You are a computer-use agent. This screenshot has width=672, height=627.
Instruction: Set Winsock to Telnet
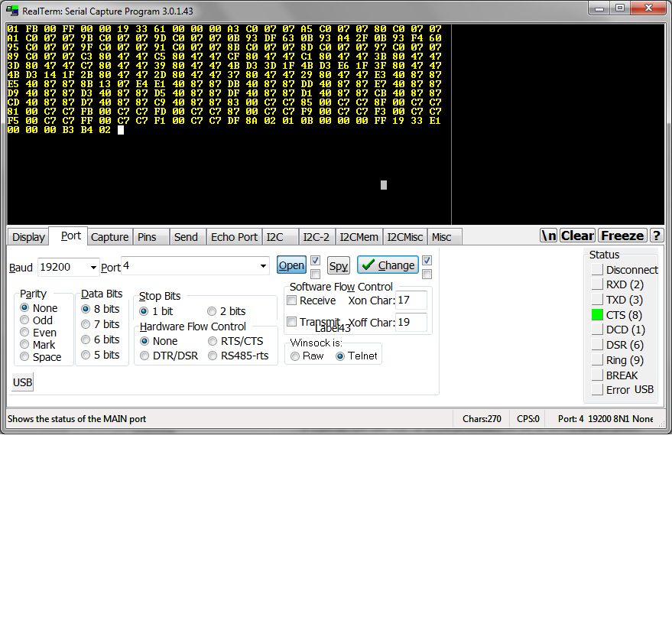[x=340, y=356]
